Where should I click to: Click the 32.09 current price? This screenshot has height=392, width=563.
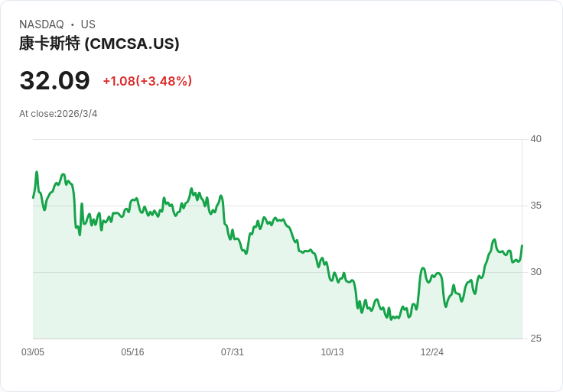[54, 80]
